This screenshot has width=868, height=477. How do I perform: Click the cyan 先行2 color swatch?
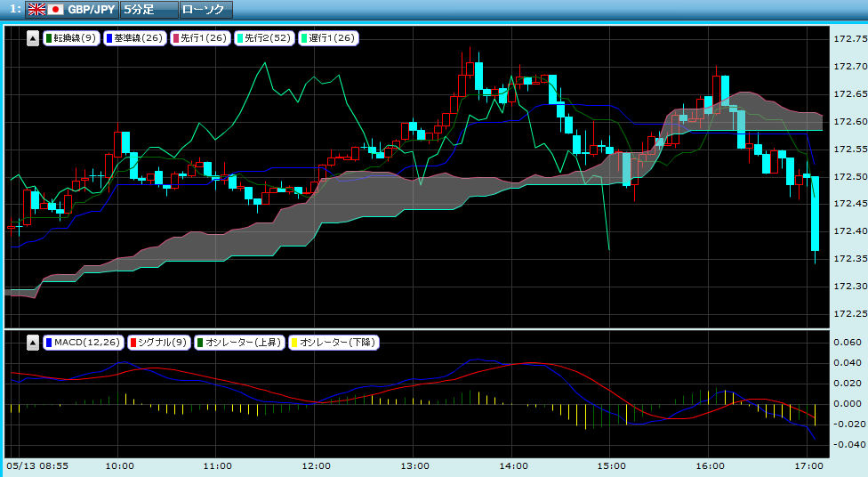click(x=240, y=38)
